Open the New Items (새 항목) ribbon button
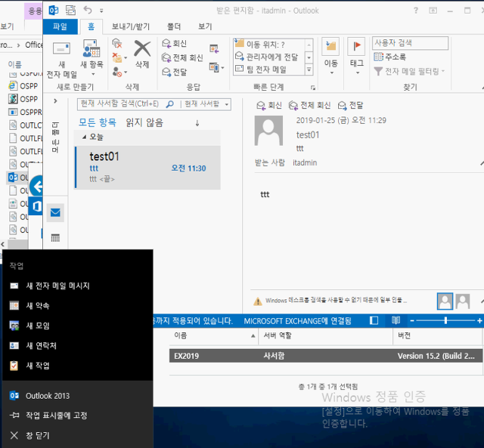Image resolution: width=484 pixels, height=448 pixels. (x=92, y=57)
